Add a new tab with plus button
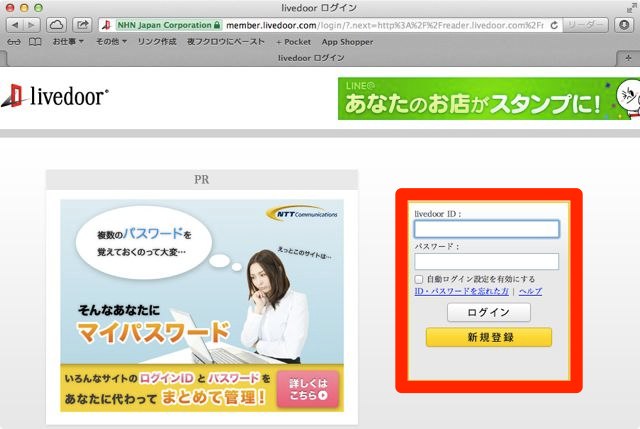The height and width of the screenshot is (429, 640). [628, 58]
